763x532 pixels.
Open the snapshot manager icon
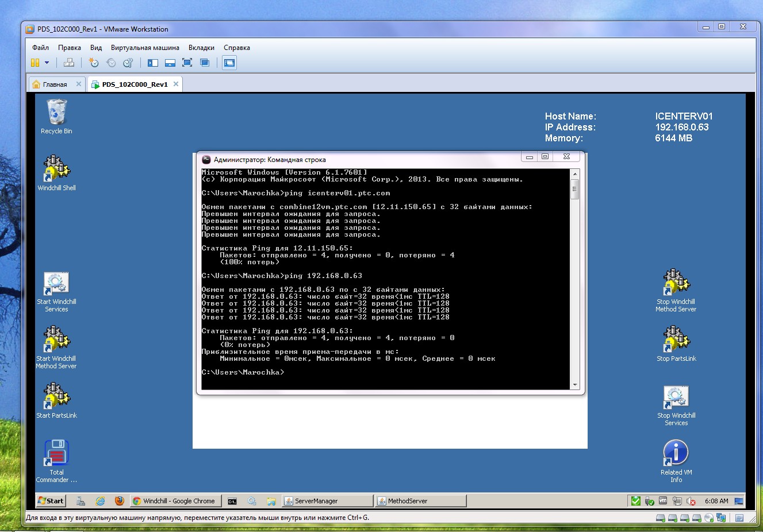point(128,63)
